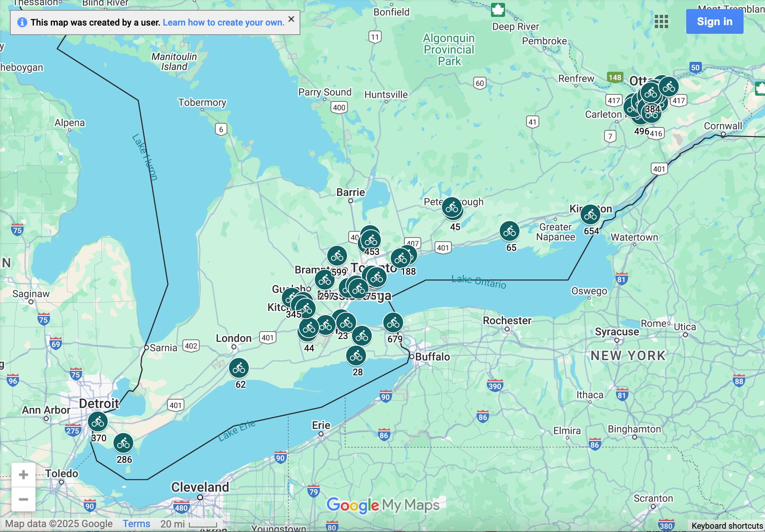Click the bike marker labeled 44
Image resolution: width=765 pixels, height=532 pixels.
coord(309,328)
